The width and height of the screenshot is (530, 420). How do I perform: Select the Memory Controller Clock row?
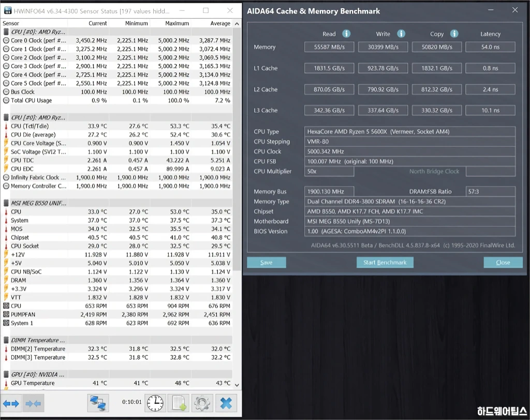click(x=116, y=186)
